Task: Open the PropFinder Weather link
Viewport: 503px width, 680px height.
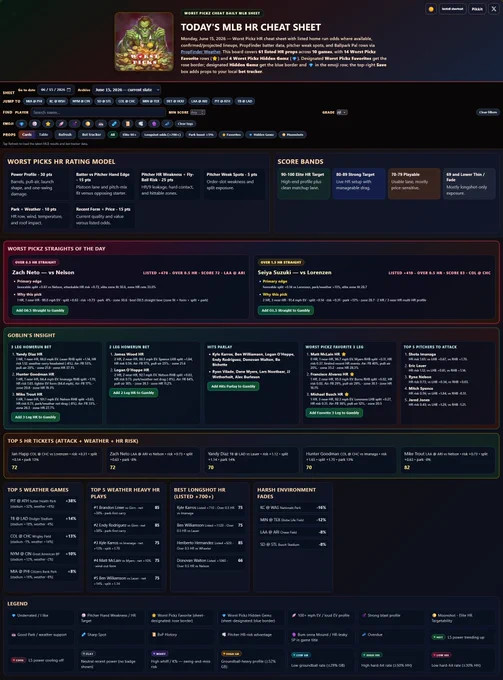Action: coord(200,52)
